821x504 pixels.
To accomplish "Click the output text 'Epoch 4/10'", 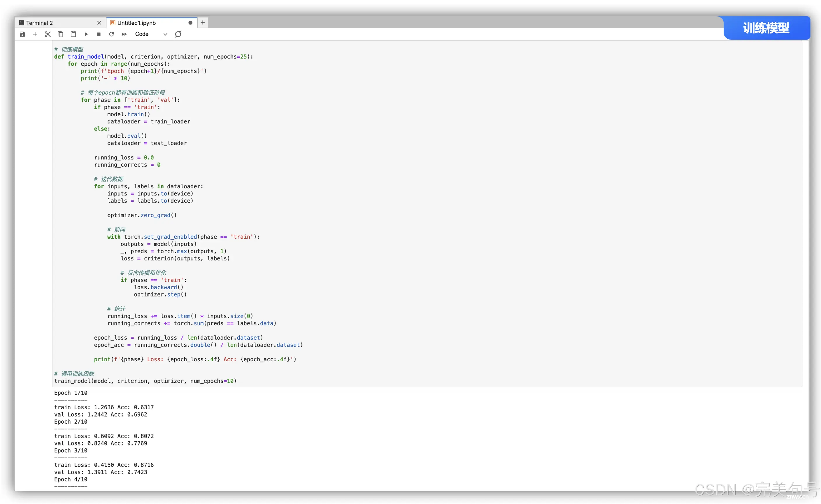I will pyautogui.click(x=71, y=479).
